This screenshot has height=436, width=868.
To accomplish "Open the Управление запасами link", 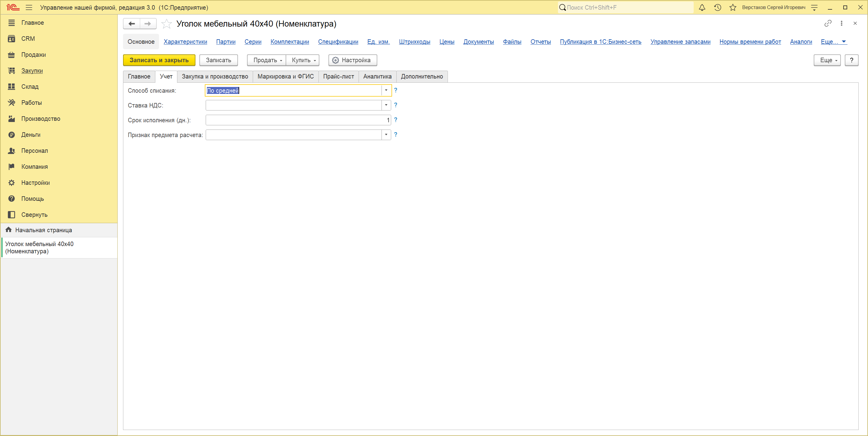I will point(680,42).
